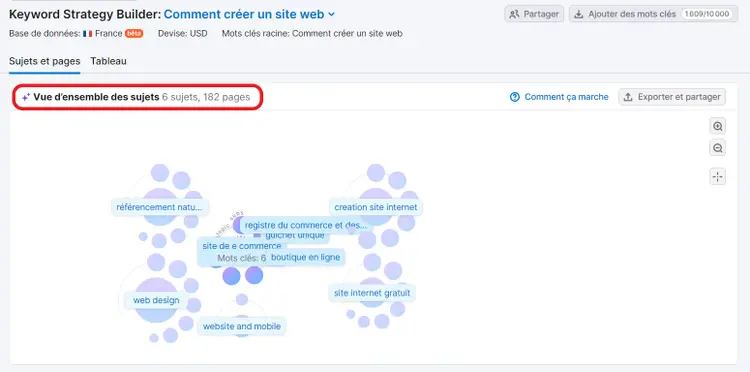This screenshot has width=750, height=372.
Task: Click the Exporter et partager button
Action: [x=672, y=97]
